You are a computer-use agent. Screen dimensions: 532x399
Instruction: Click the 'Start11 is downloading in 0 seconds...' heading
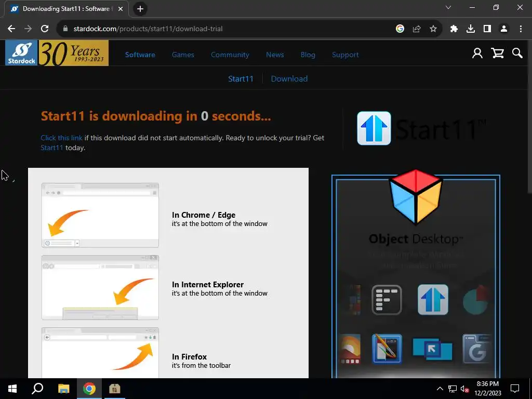(x=156, y=116)
